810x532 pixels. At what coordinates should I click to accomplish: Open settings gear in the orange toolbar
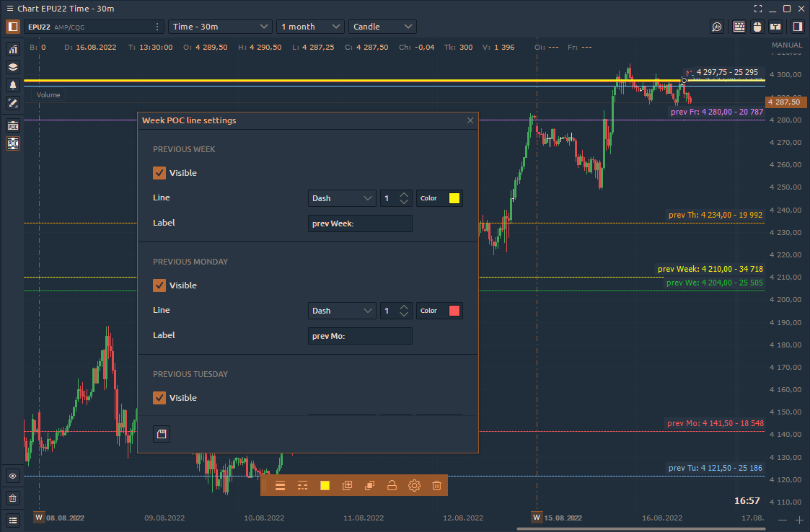coord(414,485)
